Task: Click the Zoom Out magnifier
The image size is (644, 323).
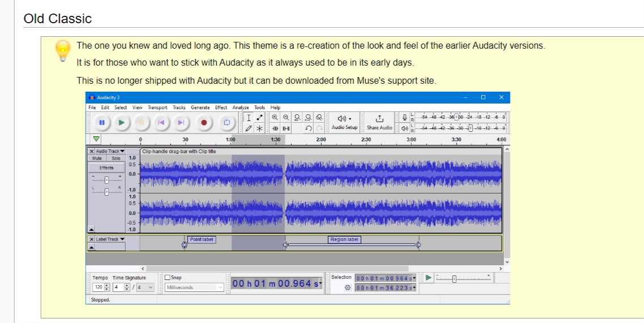Action: 286,118
